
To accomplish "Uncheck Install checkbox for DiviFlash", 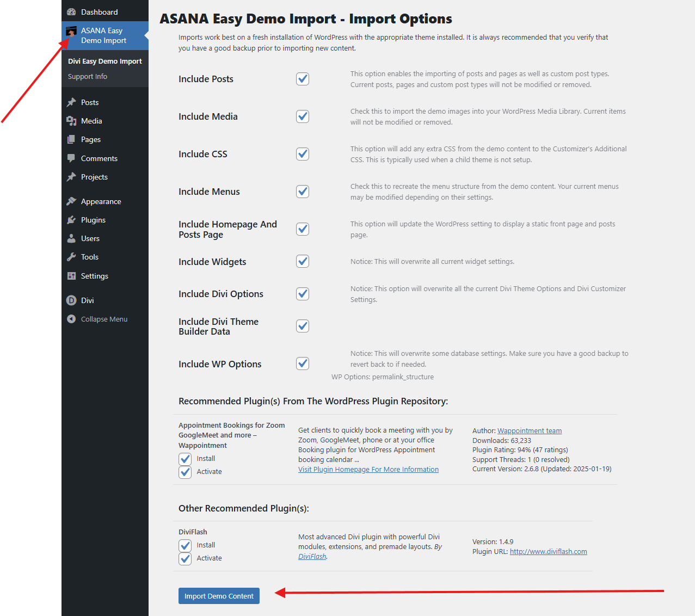I will 185,545.
